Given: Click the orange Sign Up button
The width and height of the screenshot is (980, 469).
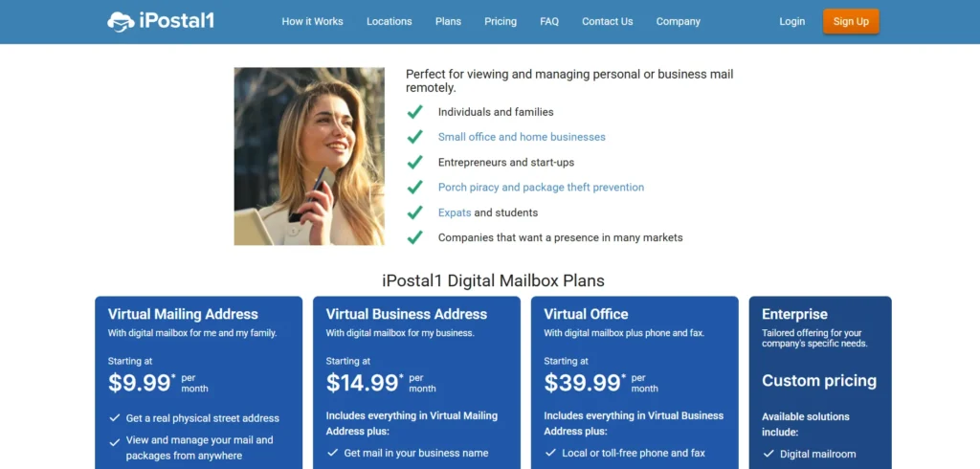Looking at the screenshot, I should (851, 21).
